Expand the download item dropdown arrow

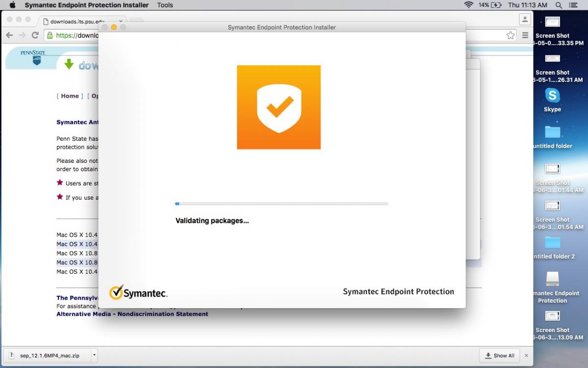(95, 356)
